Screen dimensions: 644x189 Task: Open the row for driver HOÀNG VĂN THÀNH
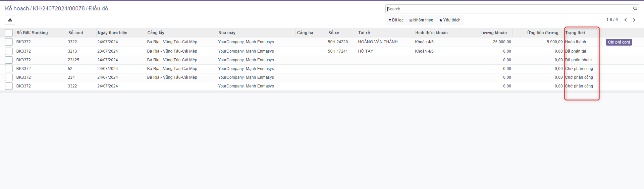378,42
